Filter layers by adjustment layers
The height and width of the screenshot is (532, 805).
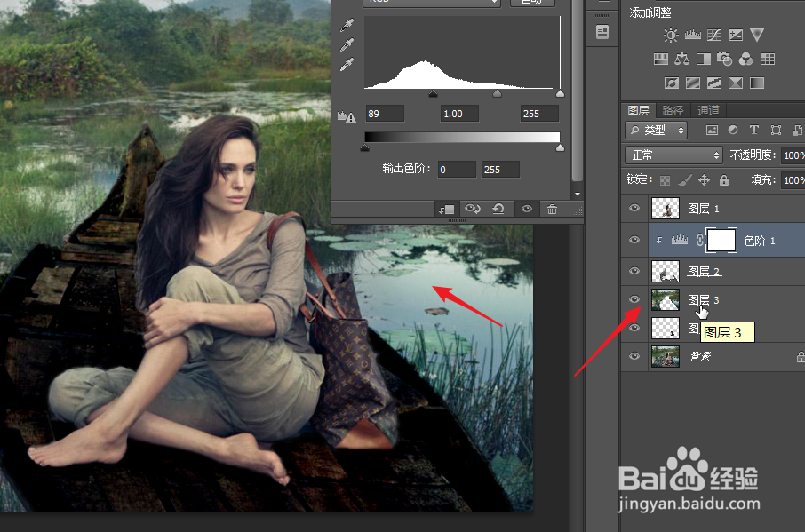point(733,131)
